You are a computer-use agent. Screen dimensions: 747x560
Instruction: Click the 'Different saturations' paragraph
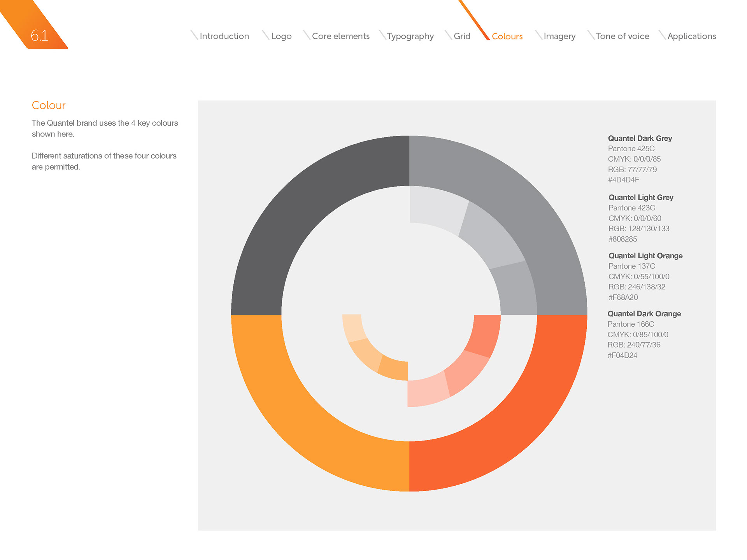coord(104,161)
